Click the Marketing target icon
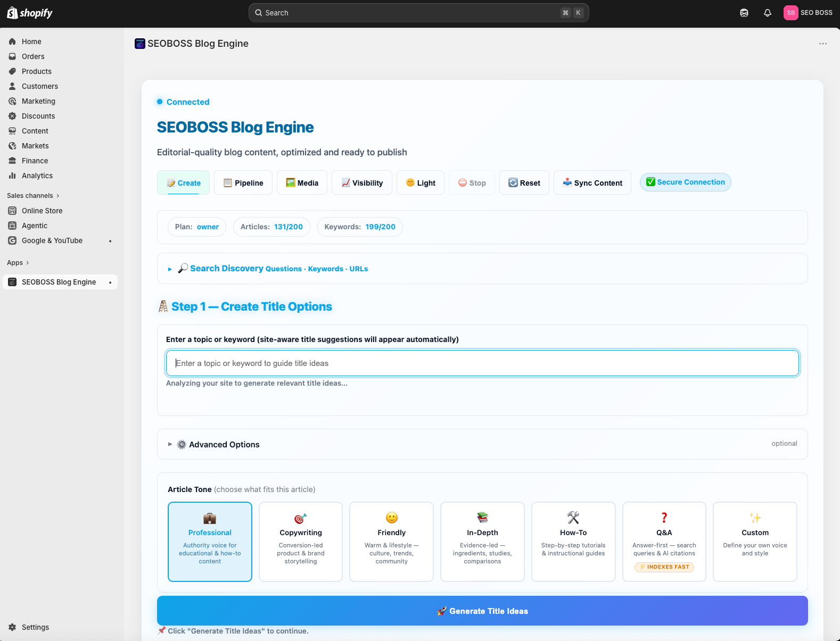This screenshot has width=840, height=641. tap(12, 101)
